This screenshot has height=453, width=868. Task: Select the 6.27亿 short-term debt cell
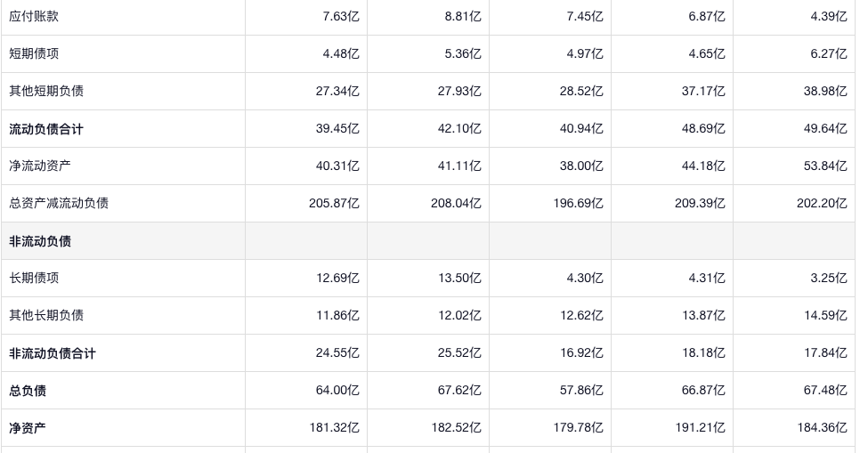(829, 53)
